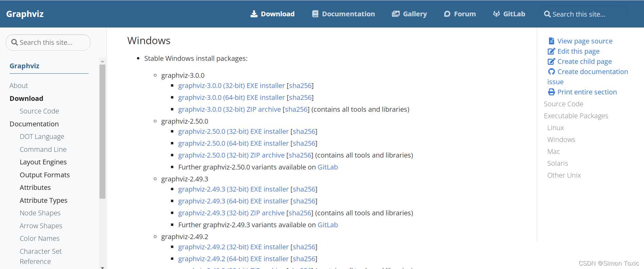
Task: Open Documentation in the left sidebar
Action: pos(34,124)
